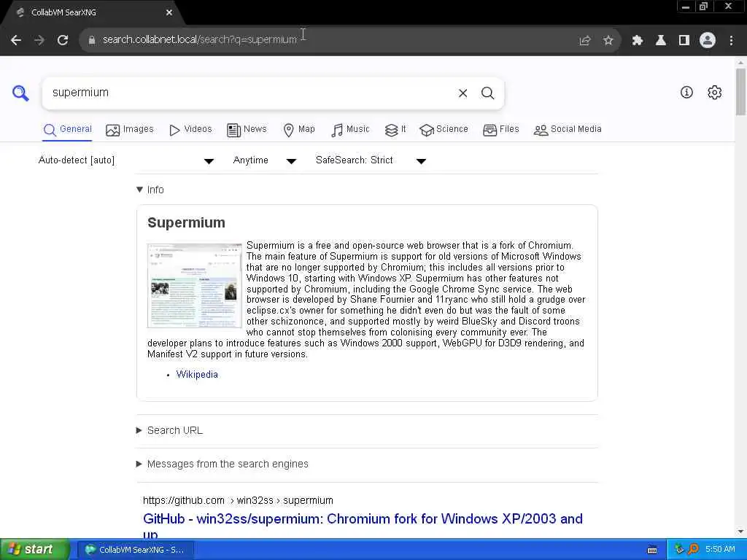Viewport: 747px width, 560px height.
Task: Click the browser address bar URL
Action: [x=200, y=39]
